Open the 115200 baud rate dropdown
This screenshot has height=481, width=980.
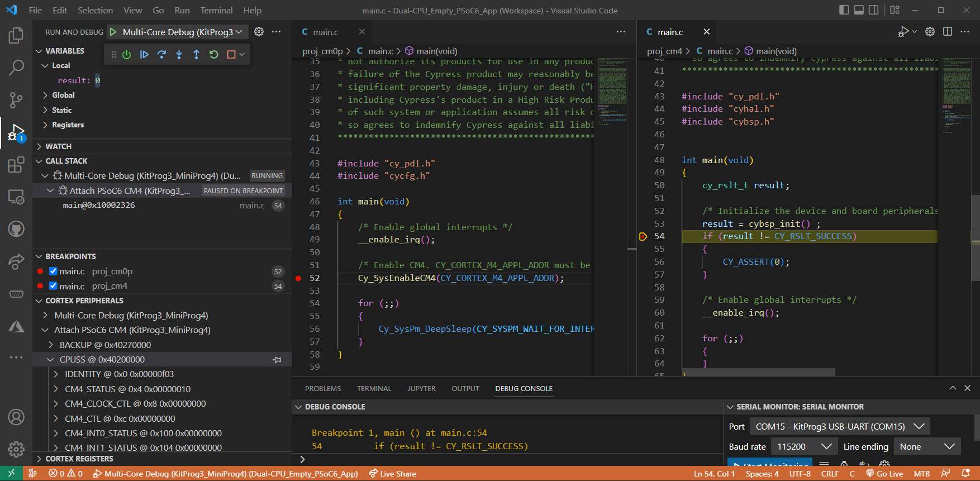[803, 447]
